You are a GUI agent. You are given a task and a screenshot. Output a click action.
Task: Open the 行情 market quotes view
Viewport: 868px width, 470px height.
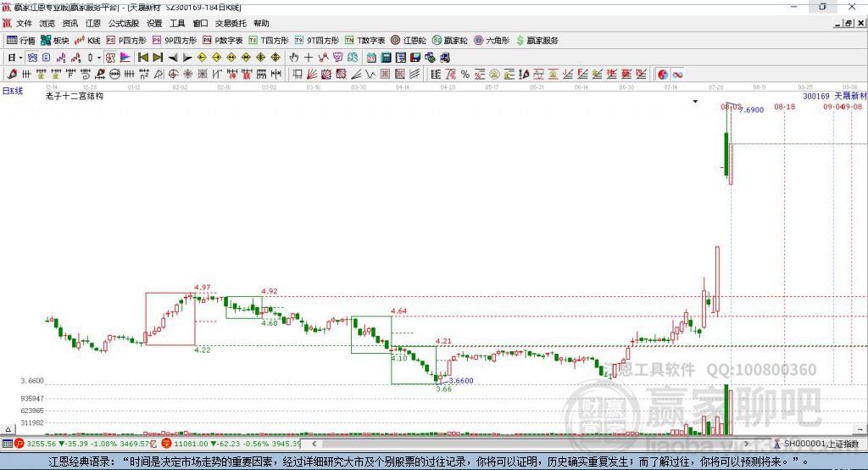click(x=20, y=41)
